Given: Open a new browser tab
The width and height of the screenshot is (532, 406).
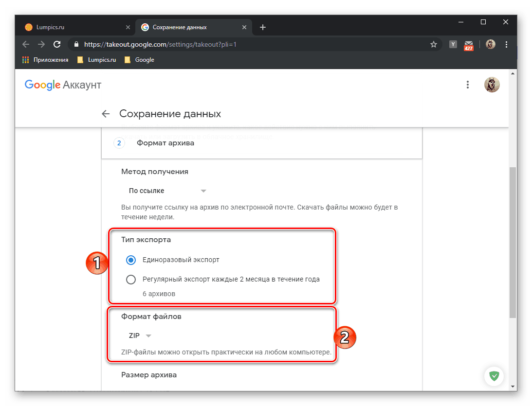Looking at the screenshot, I should pyautogui.click(x=262, y=27).
